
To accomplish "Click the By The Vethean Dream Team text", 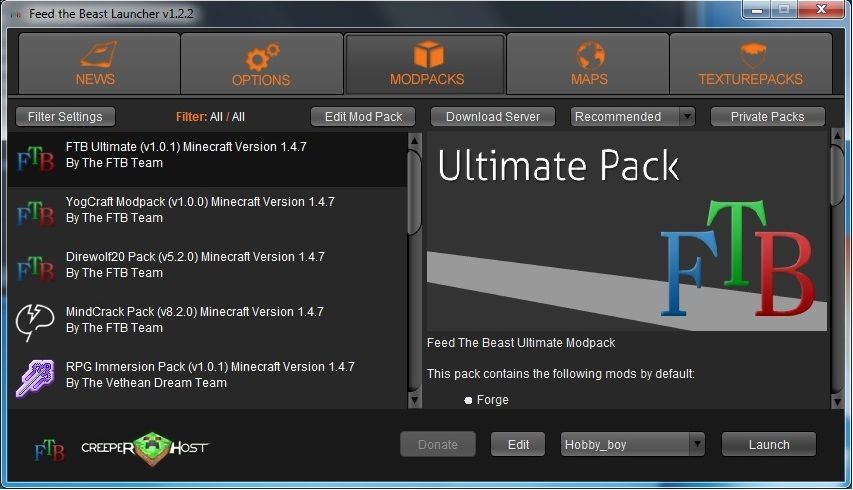I will click(x=146, y=383).
